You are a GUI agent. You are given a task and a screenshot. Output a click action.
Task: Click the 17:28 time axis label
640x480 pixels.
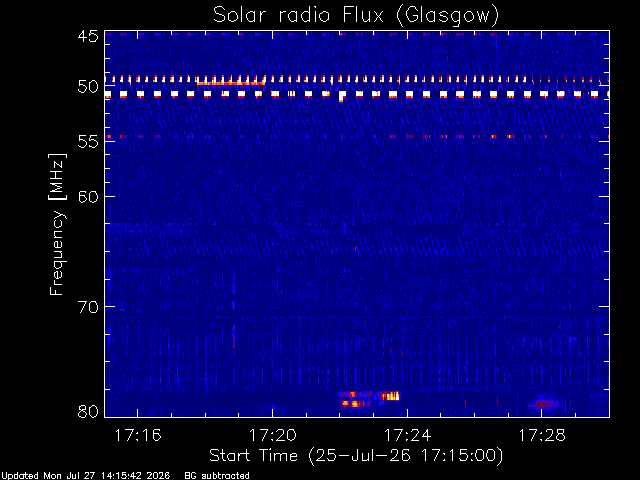[x=542, y=435]
